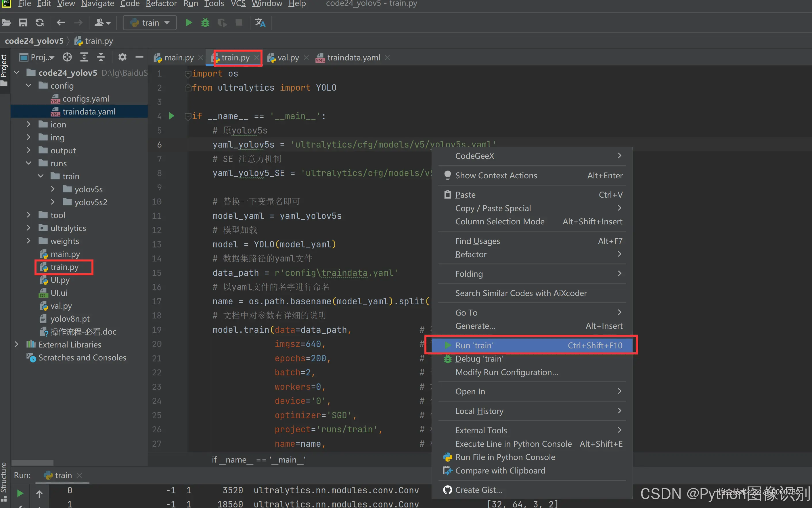
Task: Close the traindata.yaml editor tab
Action: point(387,58)
